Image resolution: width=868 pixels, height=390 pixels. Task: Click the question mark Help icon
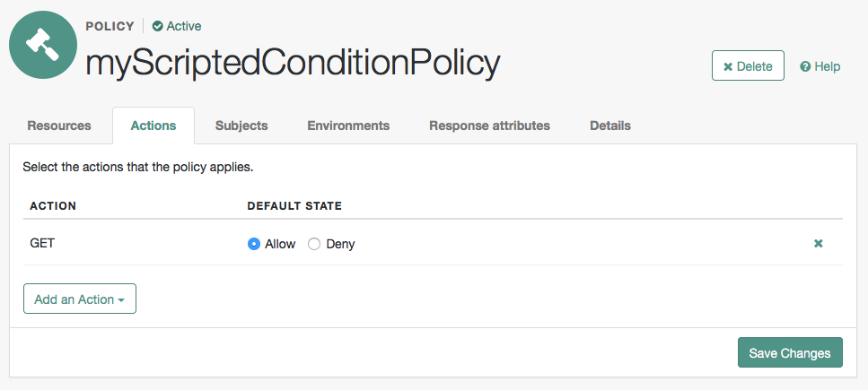tap(805, 66)
